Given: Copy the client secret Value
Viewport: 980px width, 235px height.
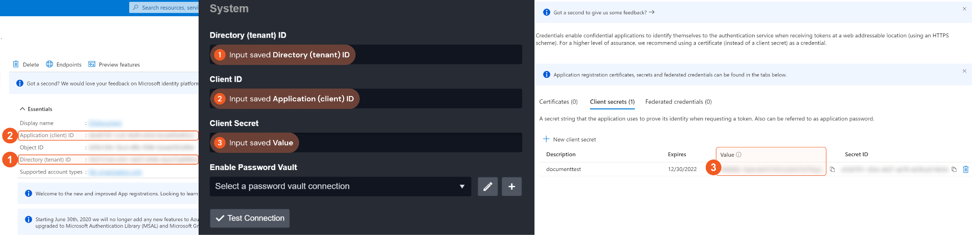Looking at the screenshot, I should pyautogui.click(x=832, y=170).
